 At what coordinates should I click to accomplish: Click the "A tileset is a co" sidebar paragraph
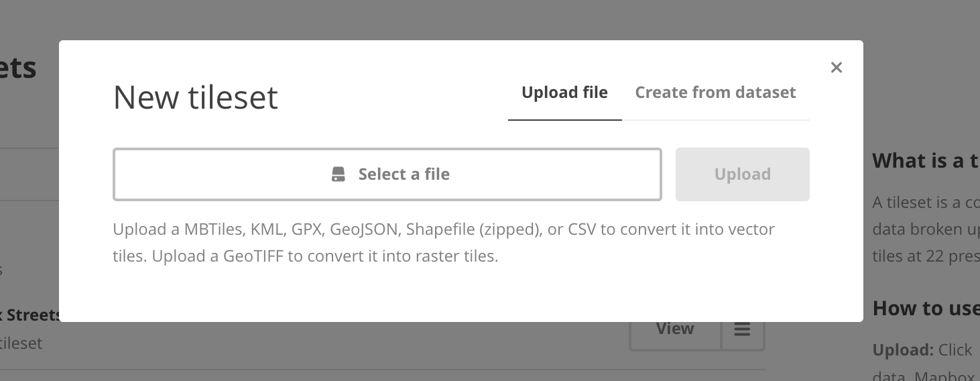click(926, 202)
